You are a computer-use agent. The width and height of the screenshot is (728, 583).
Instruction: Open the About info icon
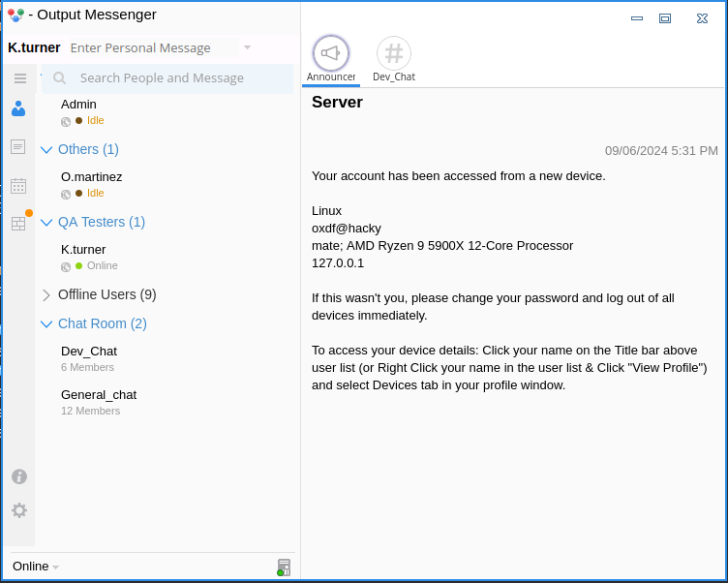pos(19,476)
